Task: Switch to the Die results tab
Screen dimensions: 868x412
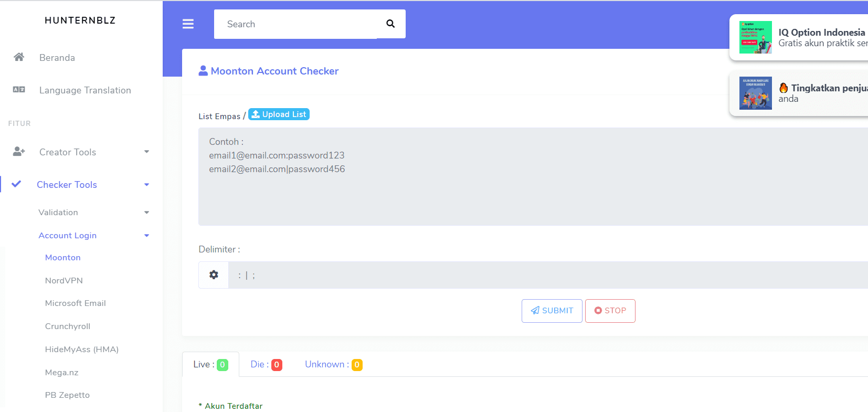Action: tap(267, 364)
